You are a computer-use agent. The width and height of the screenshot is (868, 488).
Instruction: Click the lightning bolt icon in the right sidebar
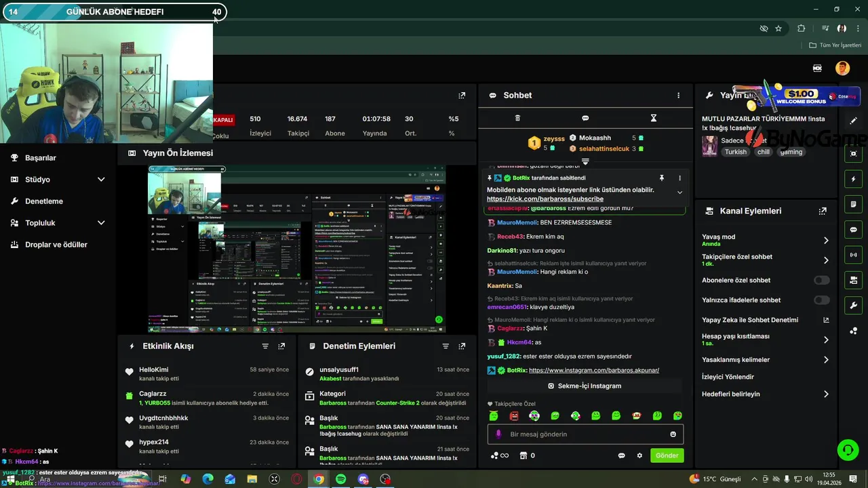click(x=853, y=179)
